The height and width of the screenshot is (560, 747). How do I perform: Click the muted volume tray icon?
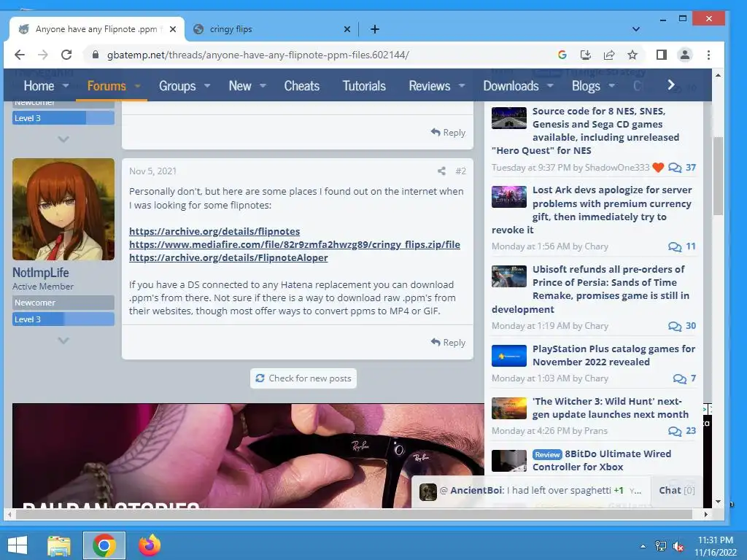[x=678, y=545]
